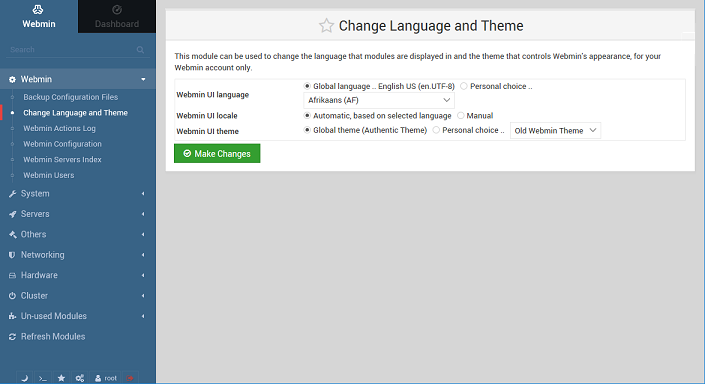
Task: Expand the Networking section arrow
Action: point(143,255)
